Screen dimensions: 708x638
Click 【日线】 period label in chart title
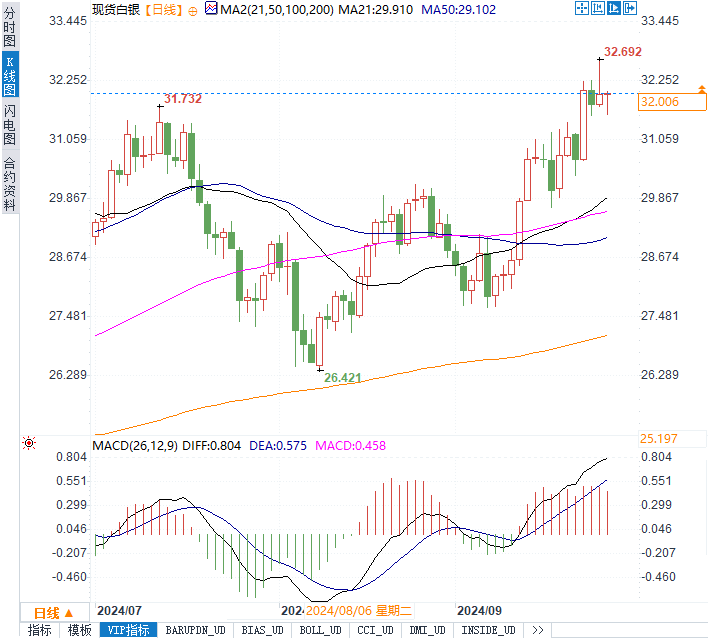(162, 9)
